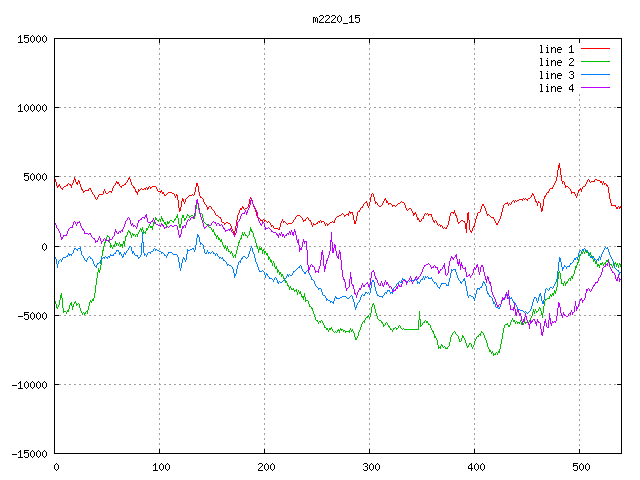Select the 'line 4' legend label
The width and height of the screenshot is (640, 480).
[556, 88]
